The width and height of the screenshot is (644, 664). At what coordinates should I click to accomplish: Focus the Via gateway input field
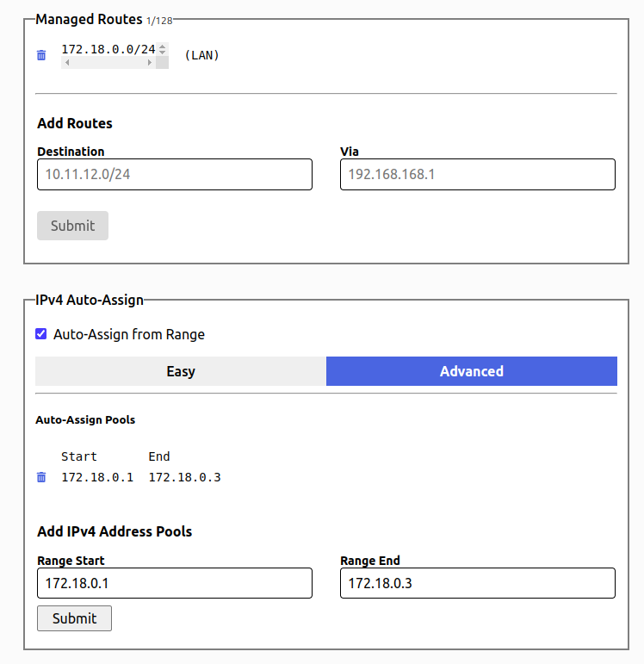(x=478, y=175)
